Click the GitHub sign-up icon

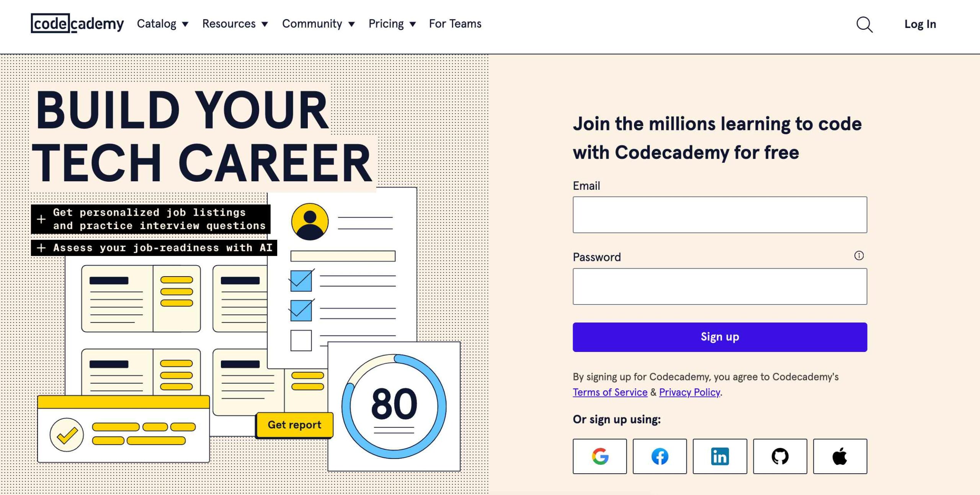[779, 455]
